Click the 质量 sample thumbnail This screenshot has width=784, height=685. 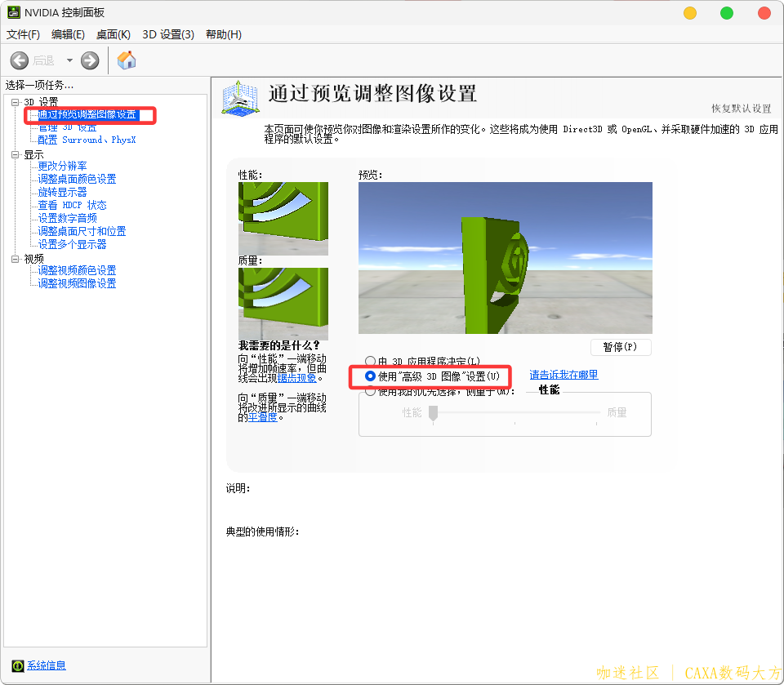pyautogui.click(x=283, y=304)
